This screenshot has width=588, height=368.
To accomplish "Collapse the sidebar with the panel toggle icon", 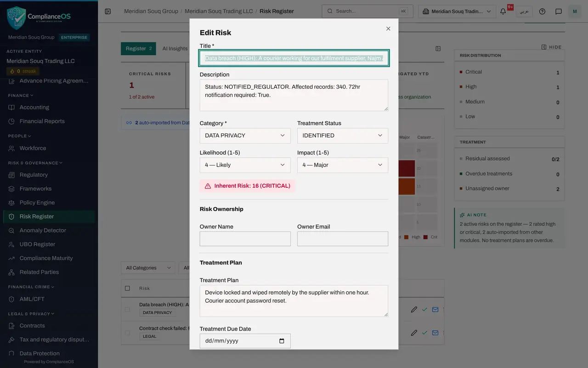I will click(x=108, y=11).
